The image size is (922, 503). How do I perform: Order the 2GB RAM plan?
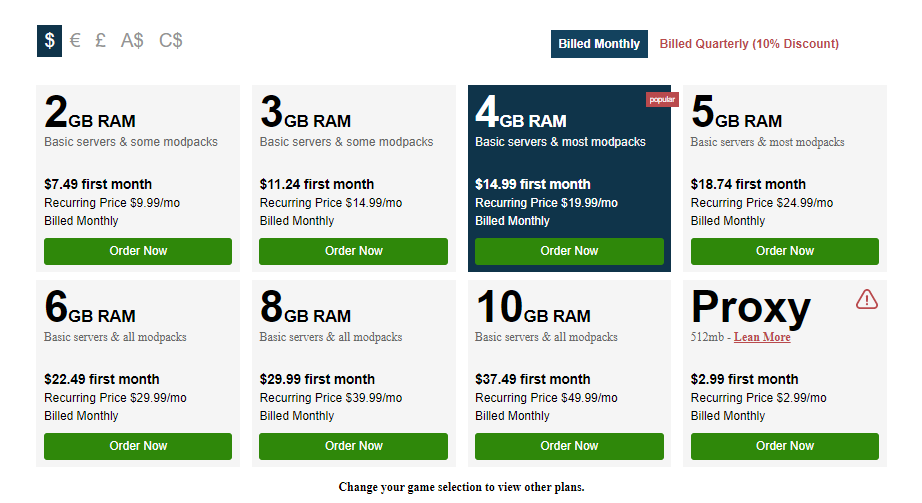[x=138, y=251]
